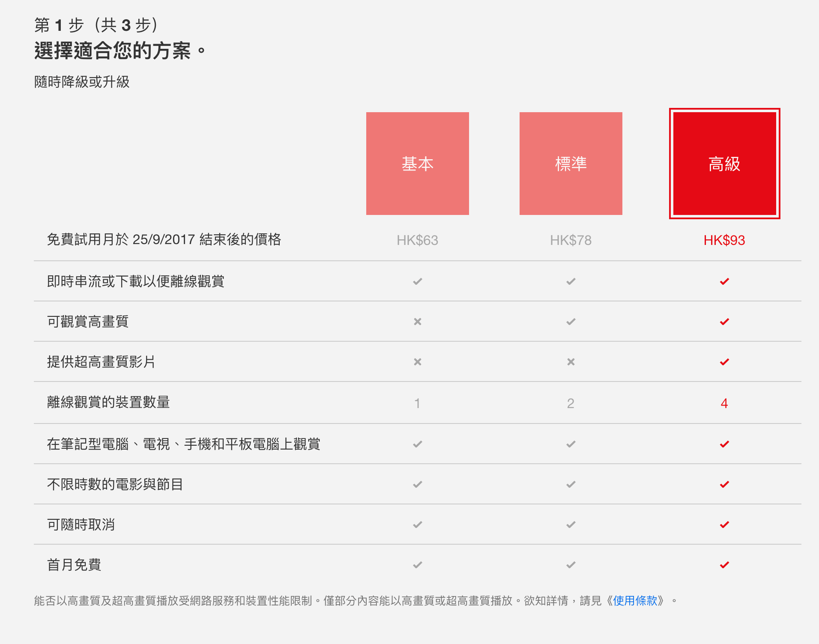Open the 使用條款 link
Screen dimensions: 819x644
pyautogui.click(x=635, y=601)
